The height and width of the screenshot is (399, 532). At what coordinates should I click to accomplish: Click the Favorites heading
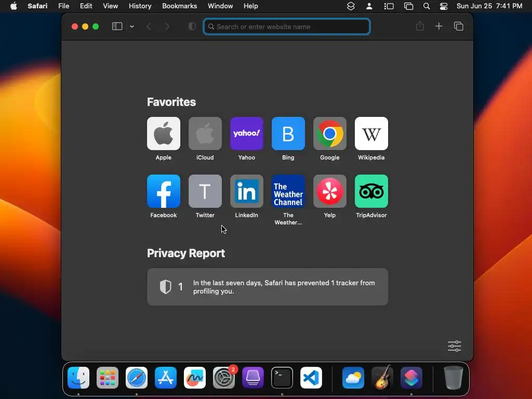coord(171,102)
